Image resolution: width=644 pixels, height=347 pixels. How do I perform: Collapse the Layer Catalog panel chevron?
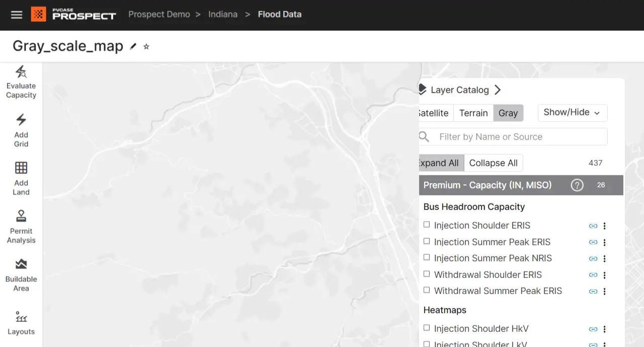point(498,90)
